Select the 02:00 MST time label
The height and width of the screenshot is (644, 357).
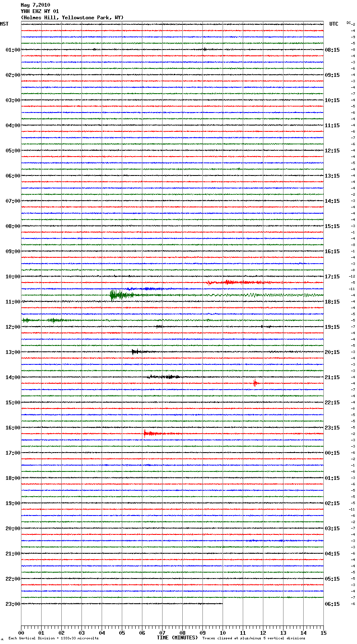click(x=13, y=75)
